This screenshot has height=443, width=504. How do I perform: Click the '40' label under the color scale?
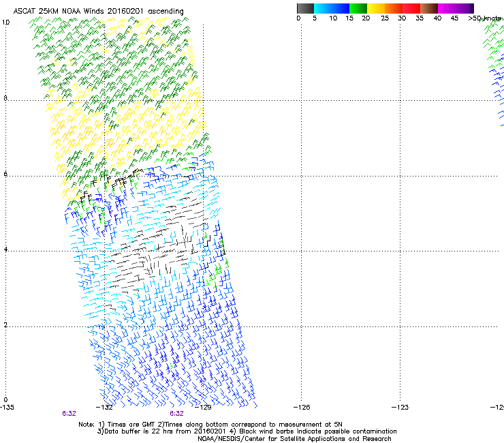coord(437,18)
